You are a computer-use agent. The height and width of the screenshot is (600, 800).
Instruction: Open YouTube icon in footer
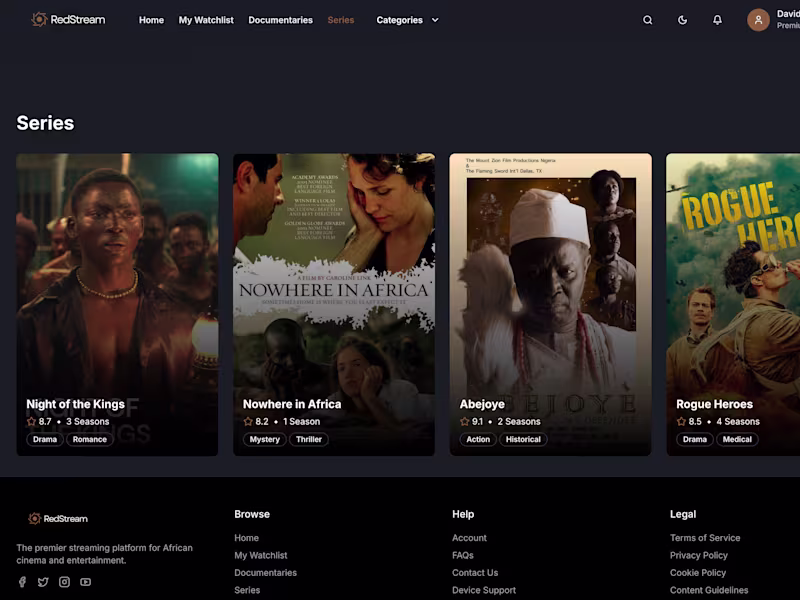coord(85,582)
